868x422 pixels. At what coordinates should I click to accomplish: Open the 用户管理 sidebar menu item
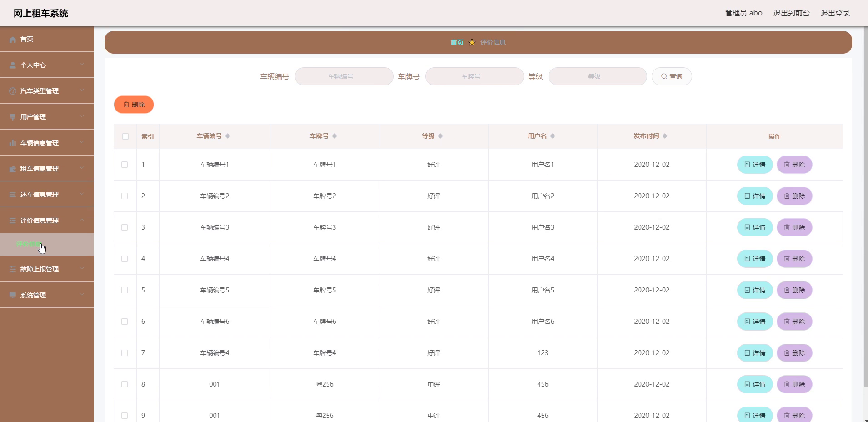pyautogui.click(x=47, y=117)
